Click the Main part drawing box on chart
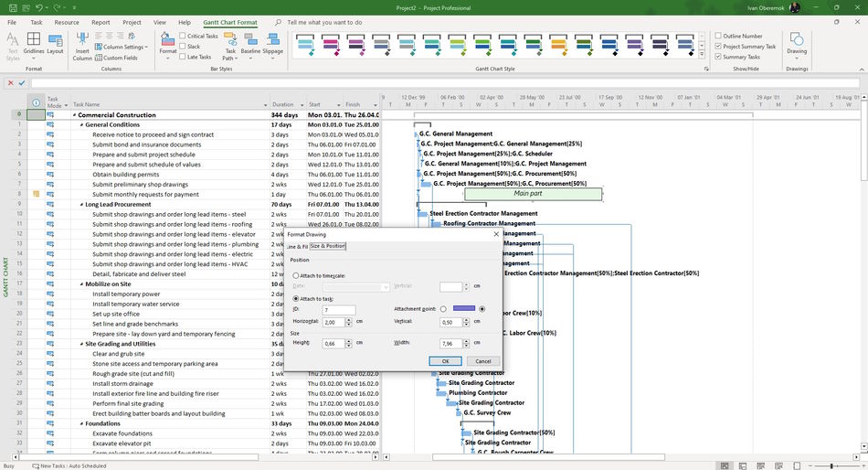Viewport: 868px width, 470px height. tap(533, 194)
